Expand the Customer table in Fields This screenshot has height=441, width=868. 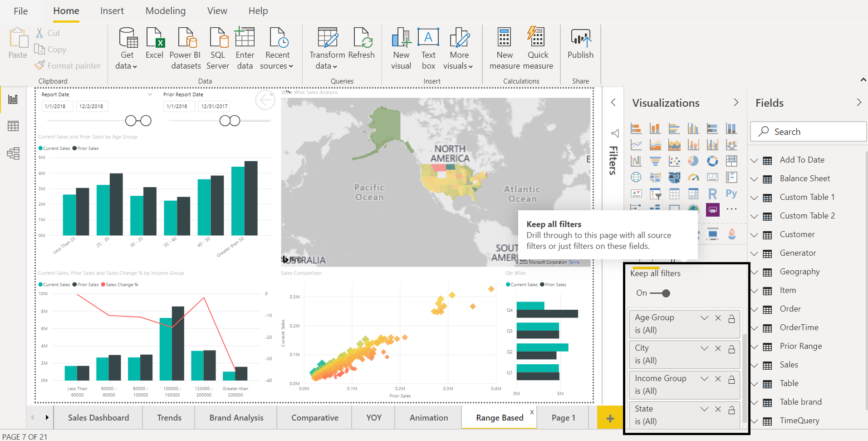(x=754, y=235)
